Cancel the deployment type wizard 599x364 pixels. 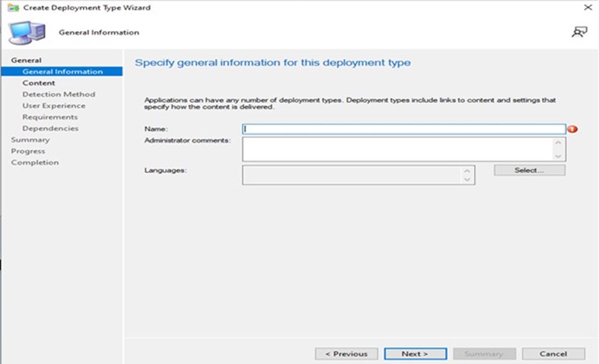click(x=553, y=354)
